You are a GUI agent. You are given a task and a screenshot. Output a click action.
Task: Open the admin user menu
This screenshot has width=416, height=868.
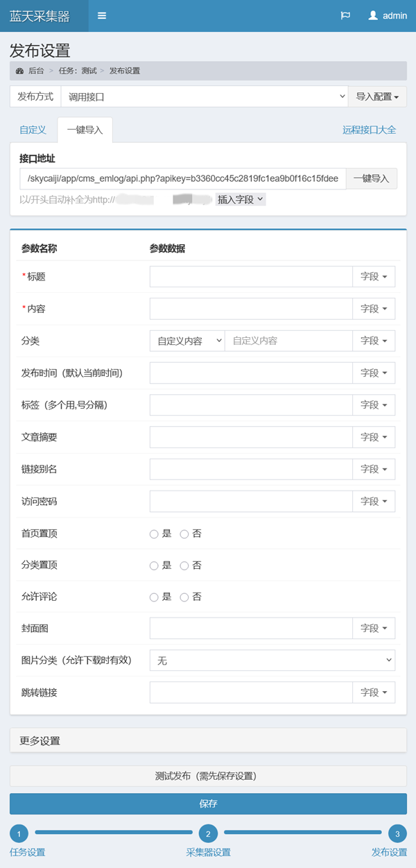388,16
